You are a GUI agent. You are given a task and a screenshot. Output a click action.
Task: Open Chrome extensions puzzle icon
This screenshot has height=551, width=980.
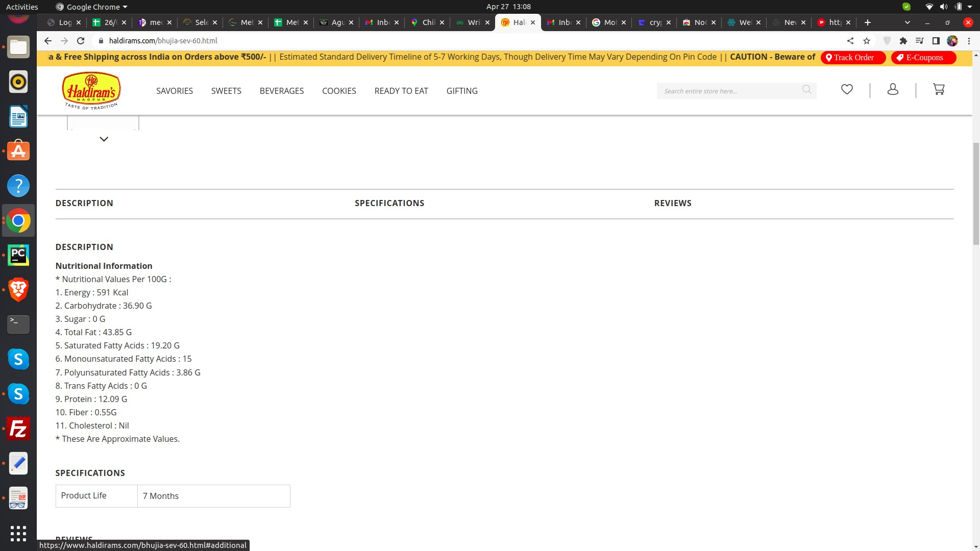[903, 41]
